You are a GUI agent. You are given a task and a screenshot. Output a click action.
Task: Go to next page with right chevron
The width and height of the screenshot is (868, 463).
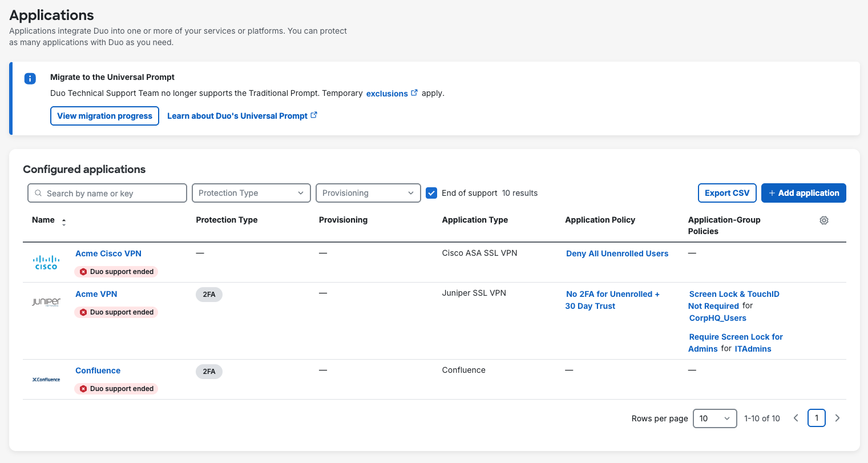pos(837,418)
